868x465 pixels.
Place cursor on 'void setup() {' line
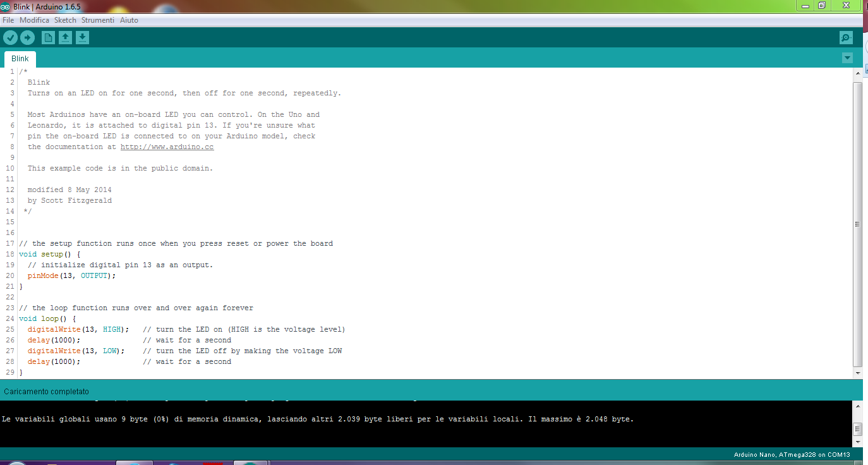[50, 255]
